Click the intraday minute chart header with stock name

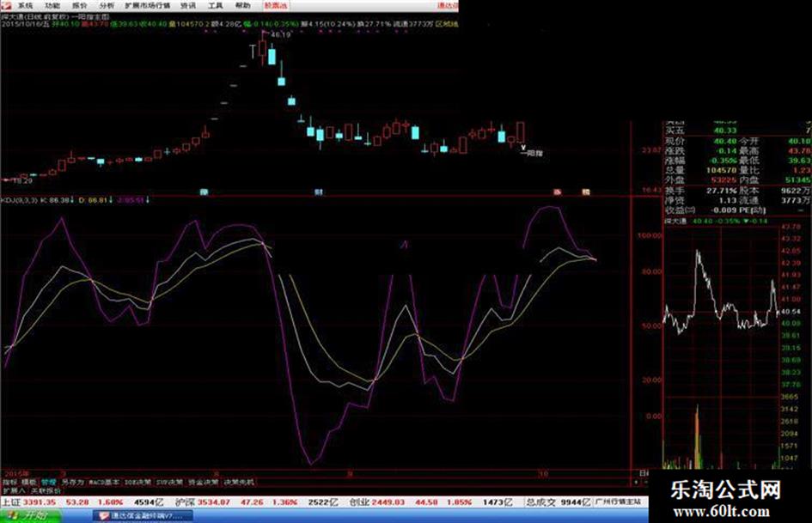(x=717, y=221)
